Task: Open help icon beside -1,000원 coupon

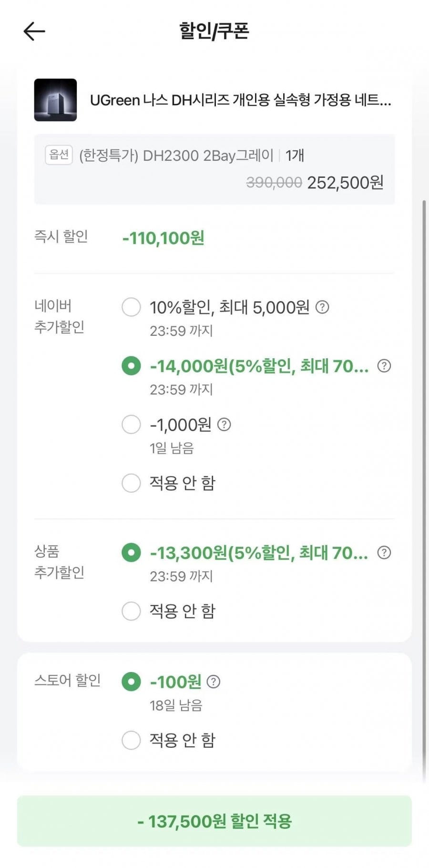Action: 224,424
